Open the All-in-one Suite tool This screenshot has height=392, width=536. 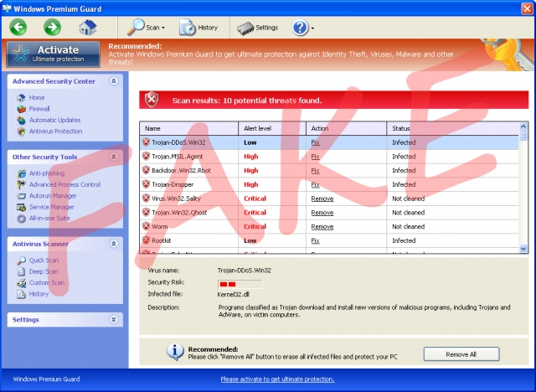tap(49, 219)
